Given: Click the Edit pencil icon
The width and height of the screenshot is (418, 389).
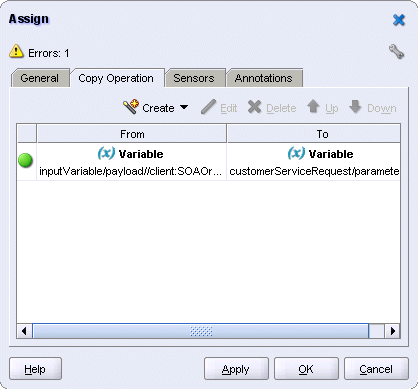Looking at the screenshot, I should tap(209, 107).
